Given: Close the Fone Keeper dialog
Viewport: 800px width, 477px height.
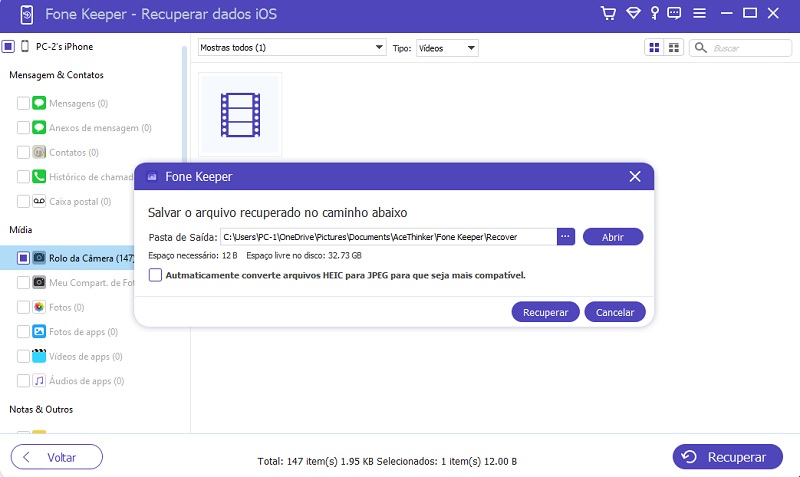Looking at the screenshot, I should (x=635, y=177).
